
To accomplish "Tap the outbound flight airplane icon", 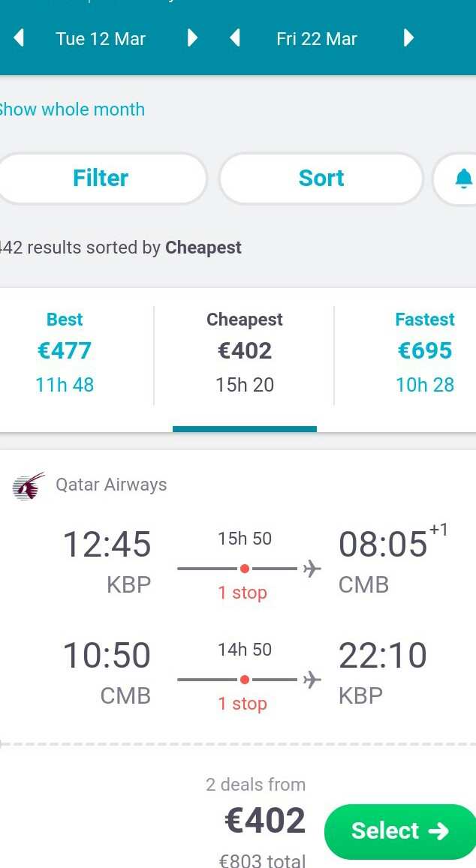I will 312,569.
